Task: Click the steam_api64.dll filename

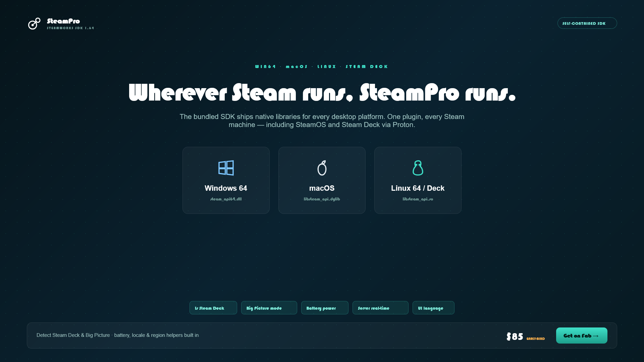Action: 226,199
